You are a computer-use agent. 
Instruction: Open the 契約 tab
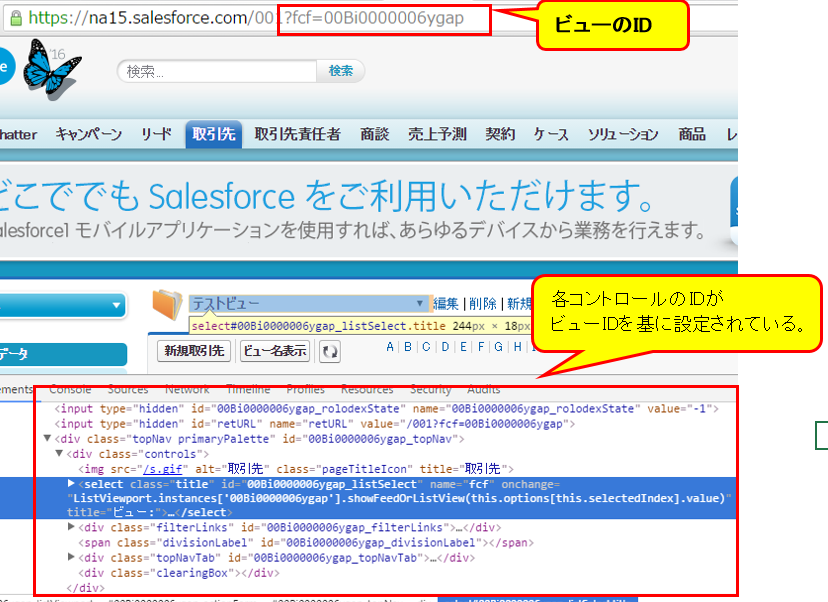click(x=500, y=135)
